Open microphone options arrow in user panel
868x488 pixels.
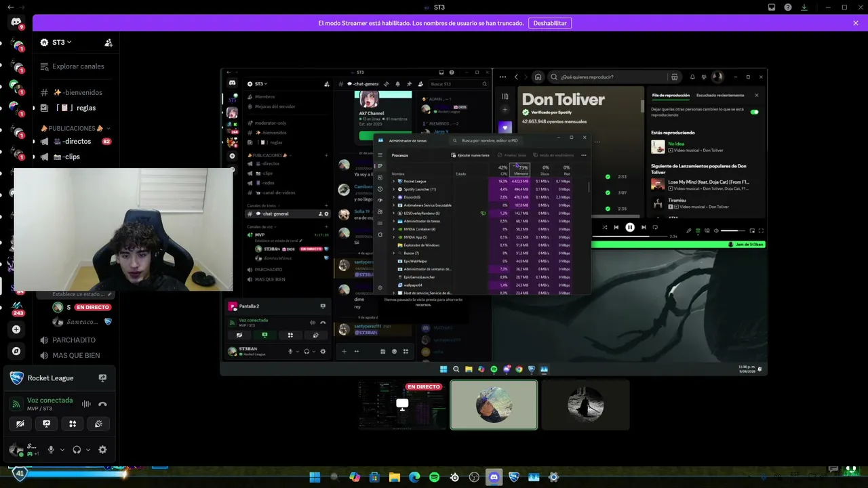coord(62,449)
